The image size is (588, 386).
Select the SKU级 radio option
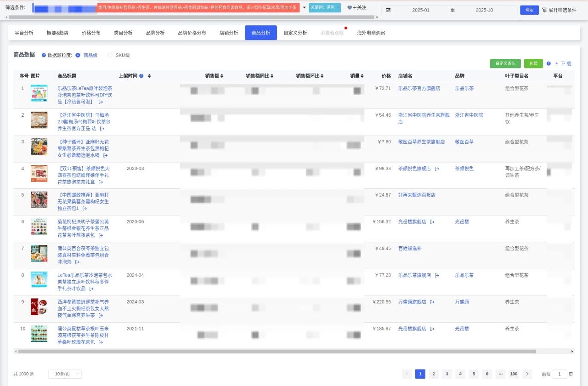tap(110, 55)
